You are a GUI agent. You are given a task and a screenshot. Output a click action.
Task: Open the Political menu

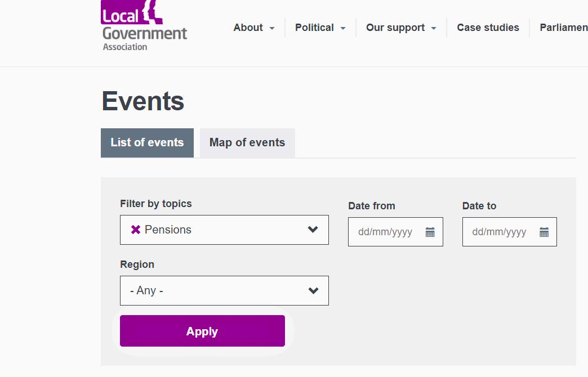coord(314,28)
